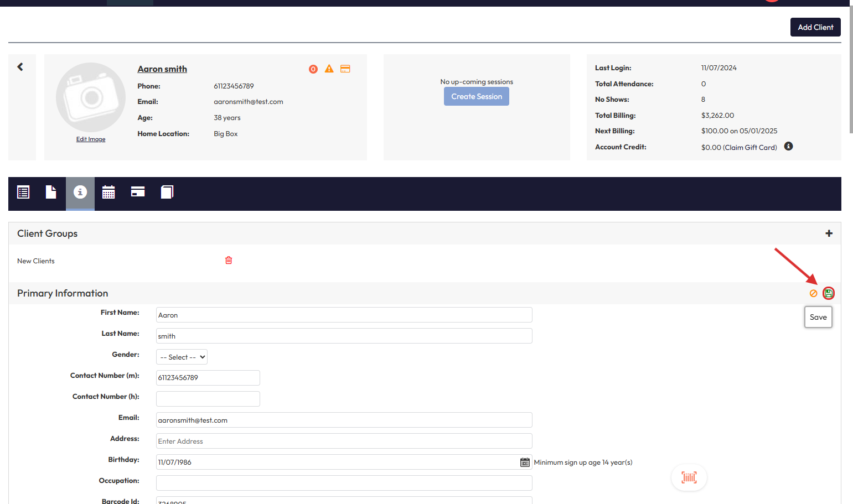Click the floating barcode scanner icon
This screenshot has height=504, width=853.
[689, 477]
